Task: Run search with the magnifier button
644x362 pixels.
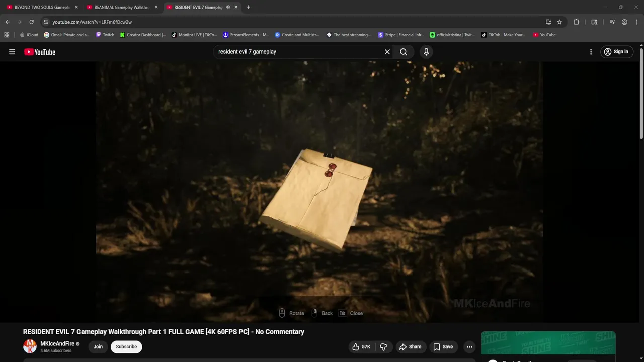Action: click(404, 52)
